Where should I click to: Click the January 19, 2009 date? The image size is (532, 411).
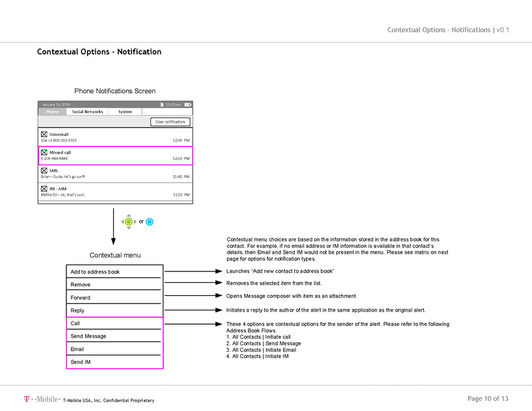(56, 105)
